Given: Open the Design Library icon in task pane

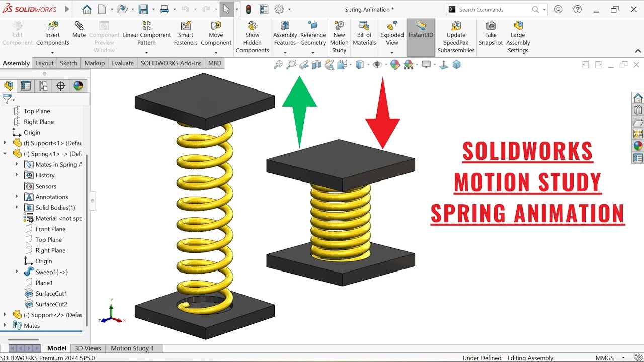Looking at the screenshot, I should click(638, 110).
